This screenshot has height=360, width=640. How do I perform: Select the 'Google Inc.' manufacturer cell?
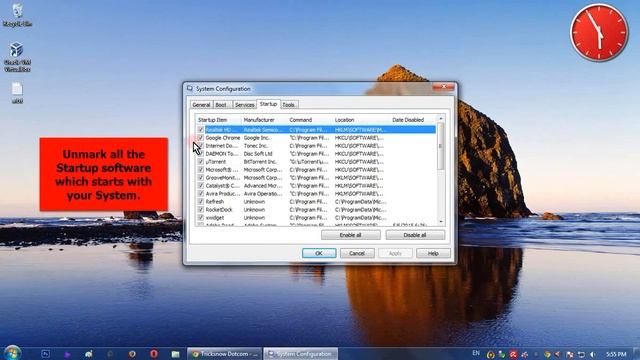tap(257, 138)
